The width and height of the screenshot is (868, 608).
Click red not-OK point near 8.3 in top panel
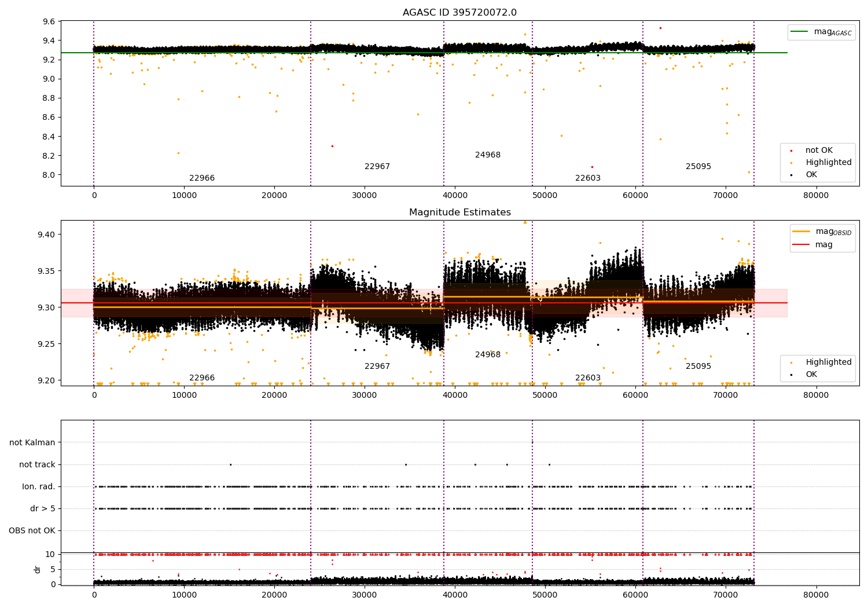click(x=332, y=146)
